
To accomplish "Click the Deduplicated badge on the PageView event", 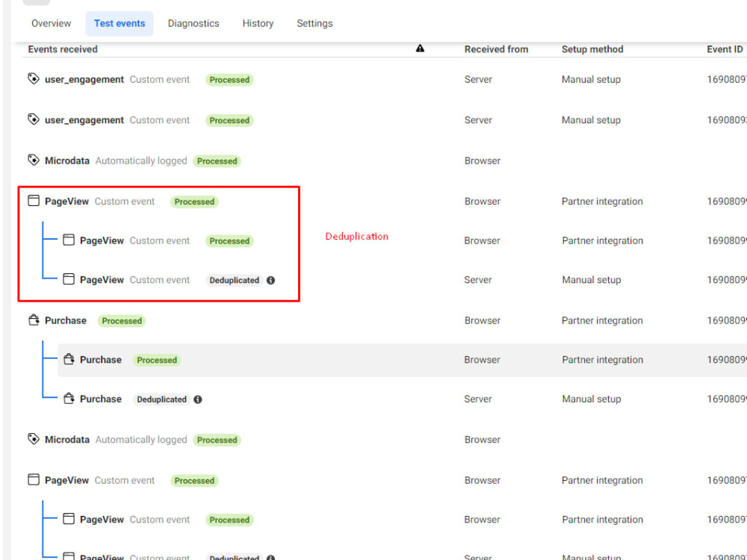I will [x=234, y=280].
